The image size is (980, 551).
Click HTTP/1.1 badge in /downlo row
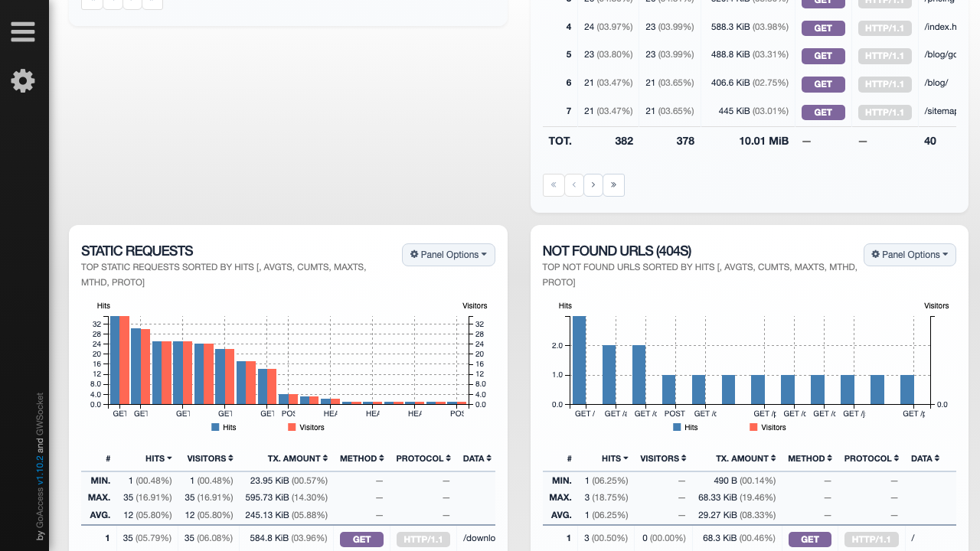(423, 539)
